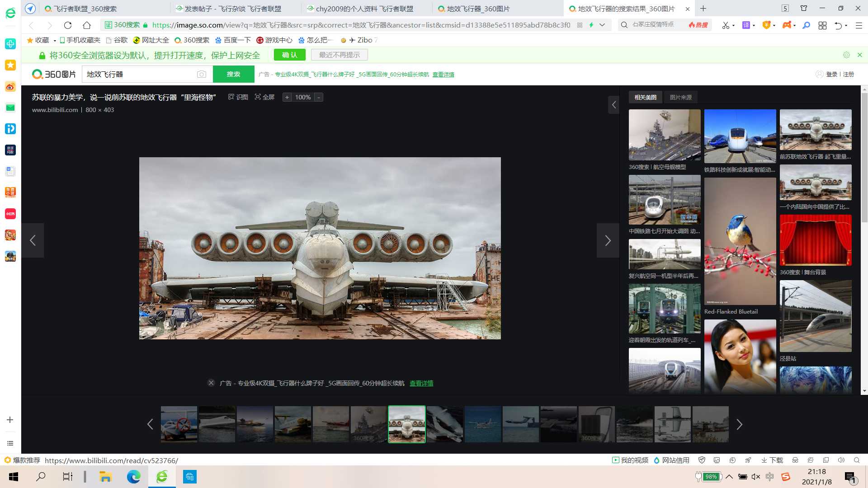Image resolution: width=868 pixels, height=488 pixels.
Task: Show next image with right arrow
Action: [608, 240]
